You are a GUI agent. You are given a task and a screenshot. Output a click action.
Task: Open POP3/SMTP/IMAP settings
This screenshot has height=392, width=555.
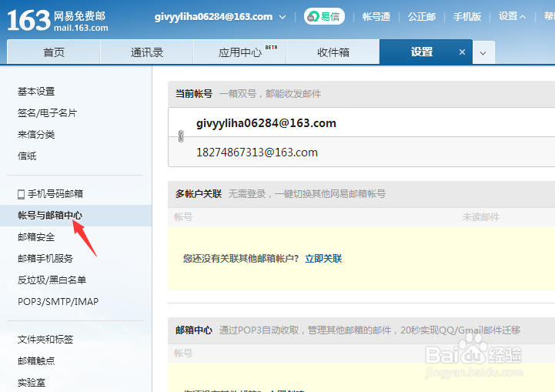(58, 302)
